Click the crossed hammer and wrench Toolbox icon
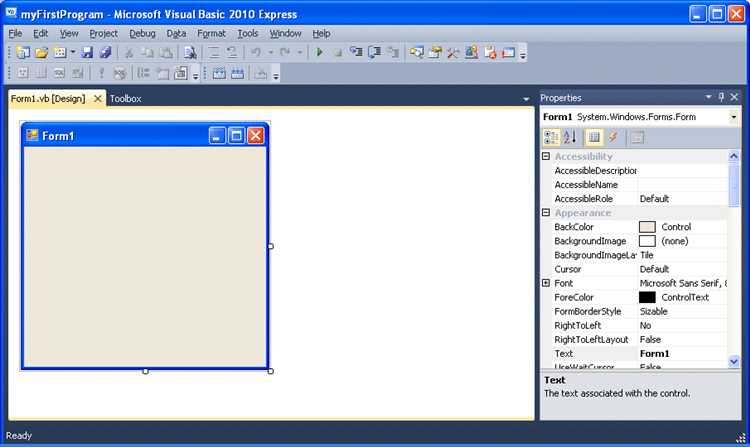This screenshot has height=447, width=750. pyautogui.click(x=453, y=53)
